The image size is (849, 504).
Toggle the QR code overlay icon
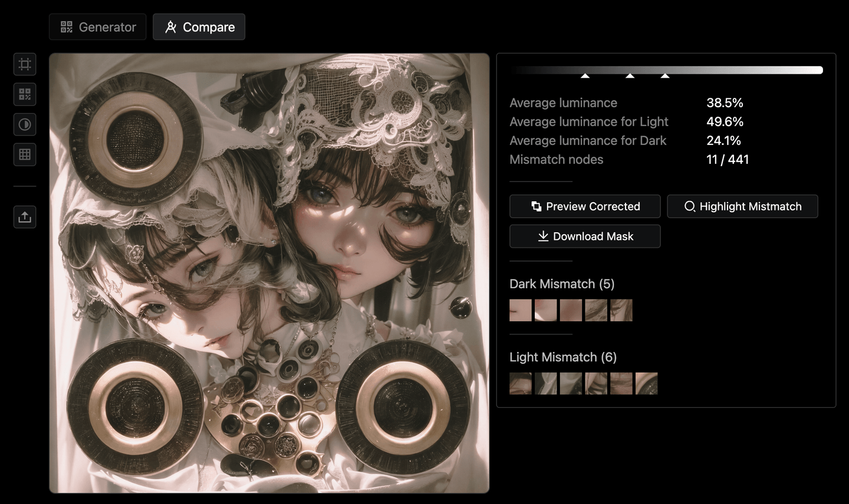(25, 94)
